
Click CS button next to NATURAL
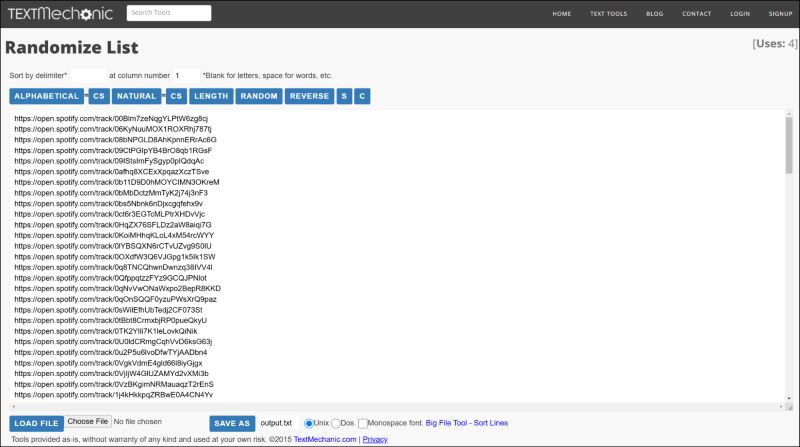tap(176, 96)
